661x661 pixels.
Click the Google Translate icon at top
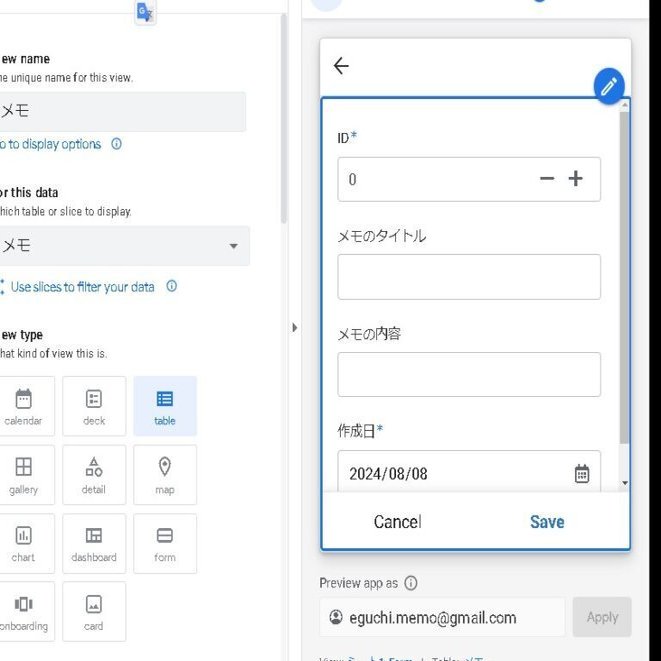tap(145, 13)
